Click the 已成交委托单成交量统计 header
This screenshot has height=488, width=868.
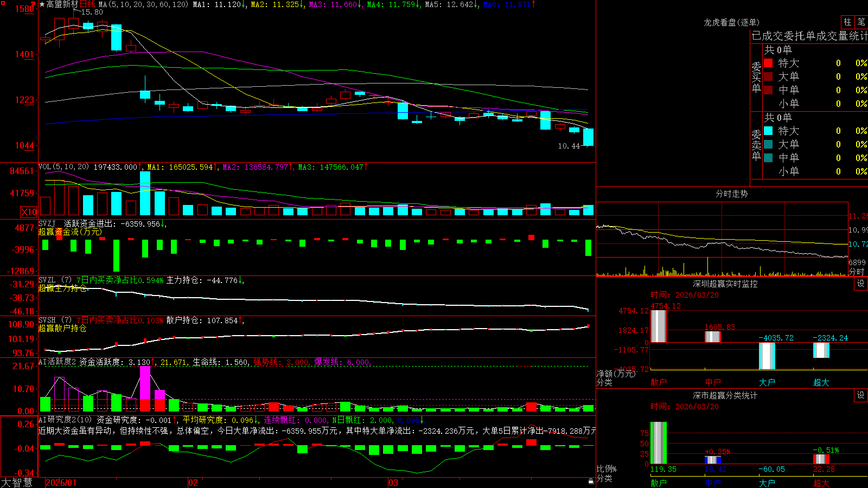(809, 36)
